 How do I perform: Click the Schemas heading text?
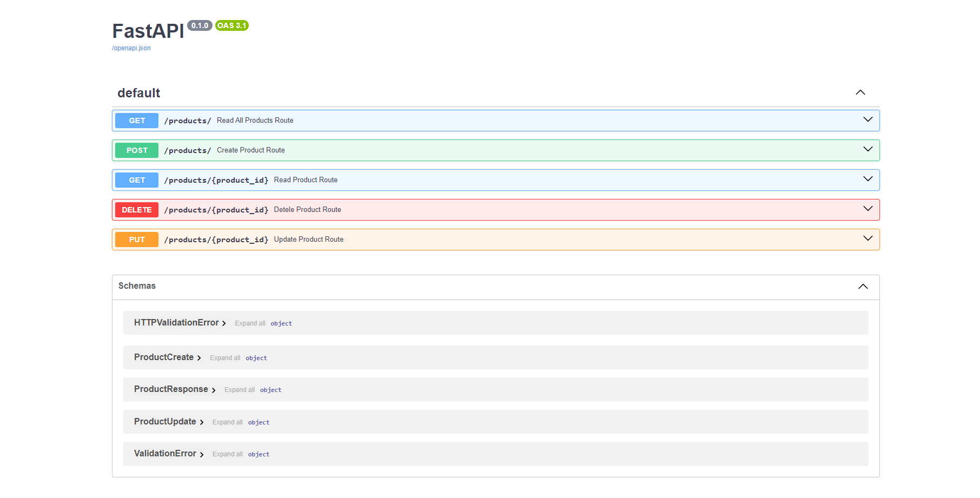click(x=137, y=285)
